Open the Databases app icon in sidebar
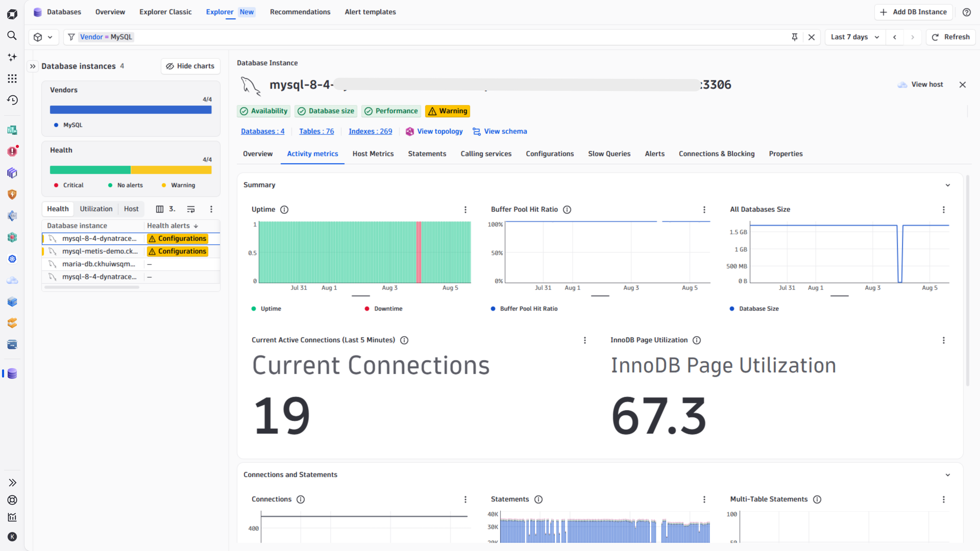 click(x=12, y=373)
